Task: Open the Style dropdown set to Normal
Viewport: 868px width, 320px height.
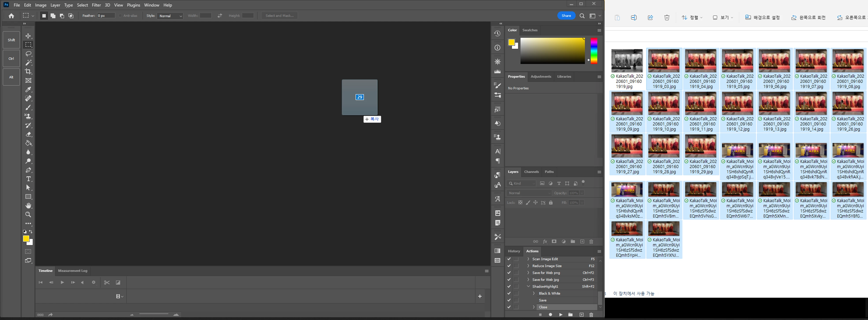Action: pos(170,16)
